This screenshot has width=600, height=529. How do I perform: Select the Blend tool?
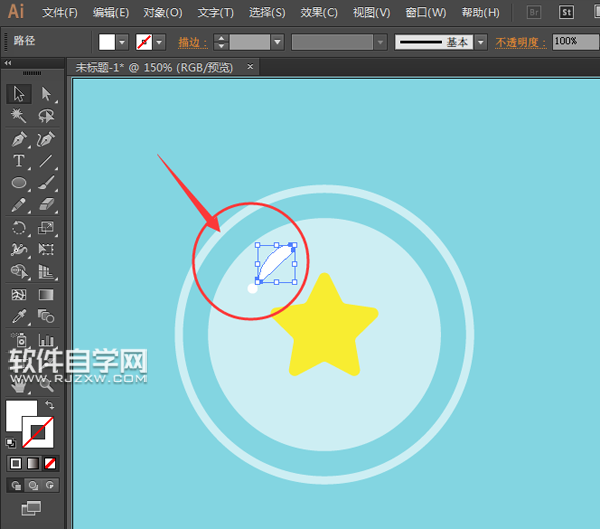tap(46, 317)
